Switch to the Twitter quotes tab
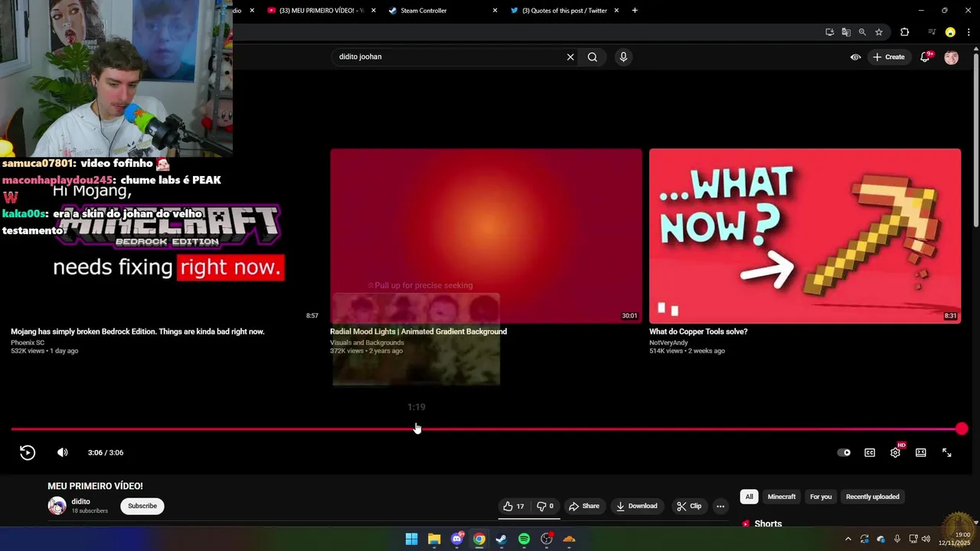 coord(563,11)
